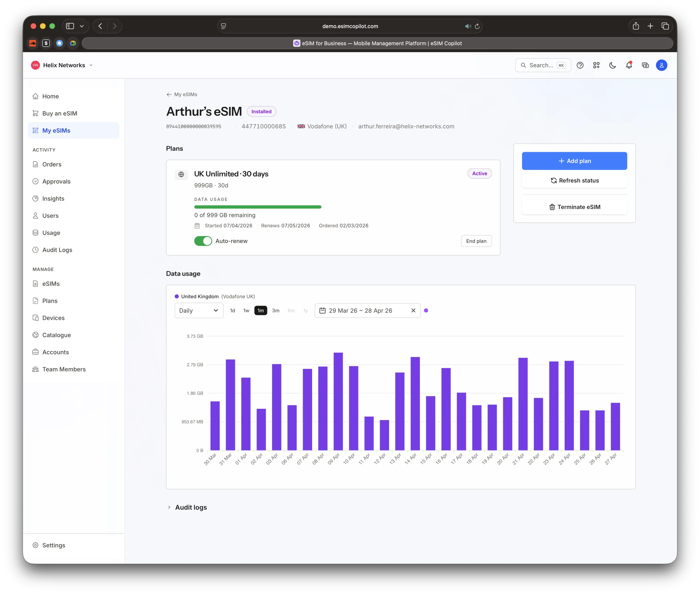The height and width of the screenshot is (594, 700).
Task: Click the globe icon on UK Unlimited plan
Action: [x=181, y=174]
